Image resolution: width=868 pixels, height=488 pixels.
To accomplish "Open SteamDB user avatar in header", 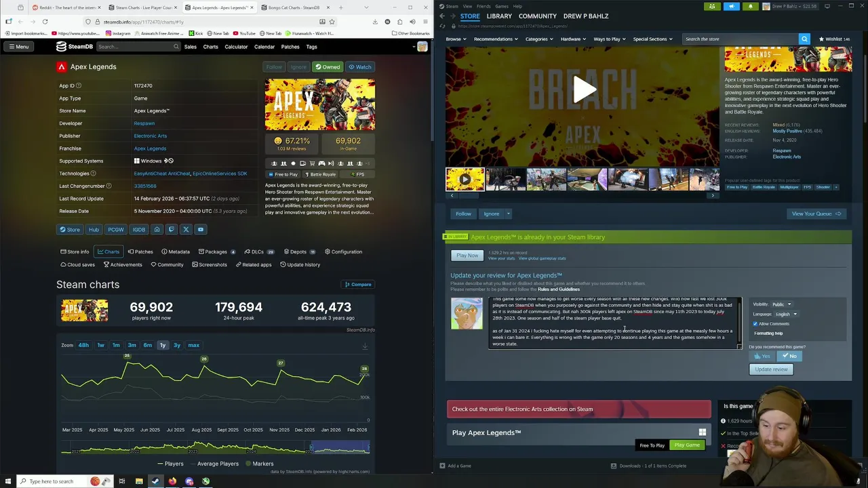I will pyautogui.click(x=422, y=47).
